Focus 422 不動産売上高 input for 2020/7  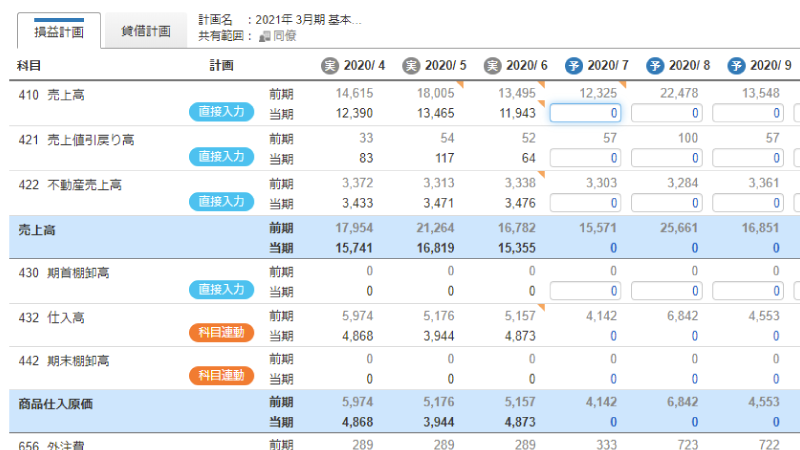(x=585, y=203)
